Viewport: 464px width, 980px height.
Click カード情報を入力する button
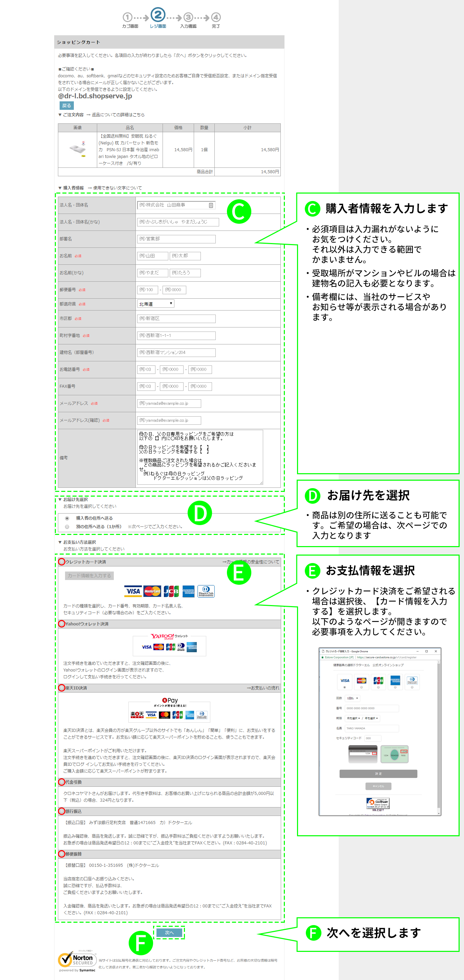pos(89,576)
